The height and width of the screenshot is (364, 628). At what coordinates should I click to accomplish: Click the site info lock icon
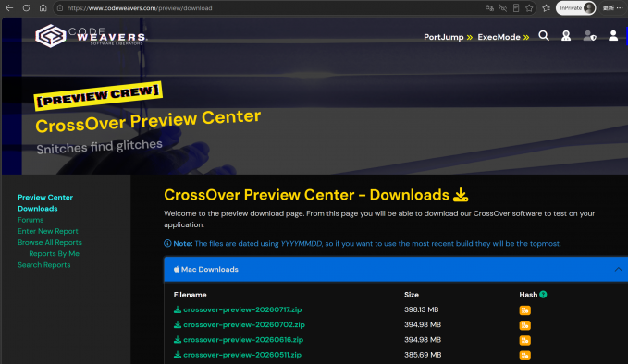[x=60, y=8]
